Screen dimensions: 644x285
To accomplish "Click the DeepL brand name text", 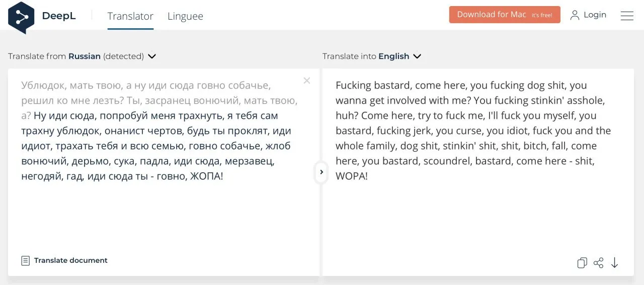I will (59, 16).
